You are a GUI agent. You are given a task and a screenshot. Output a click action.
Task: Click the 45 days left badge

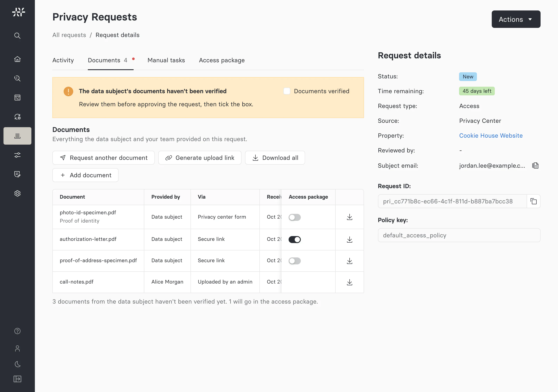[x=476, y=91]
